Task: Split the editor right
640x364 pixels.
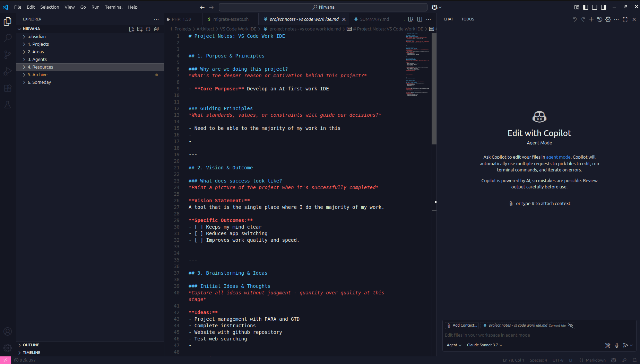Action: (x=420, y=19)
